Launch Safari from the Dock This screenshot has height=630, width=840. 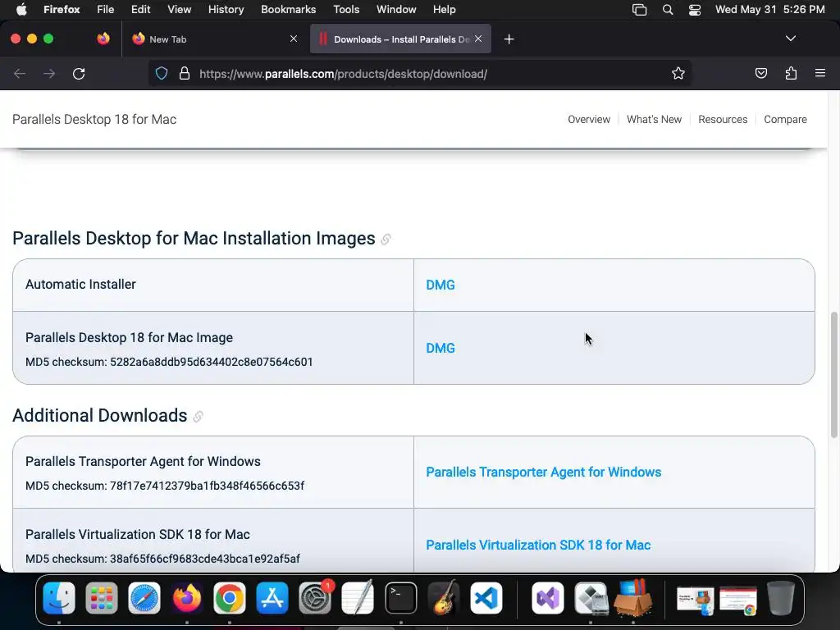144,598
